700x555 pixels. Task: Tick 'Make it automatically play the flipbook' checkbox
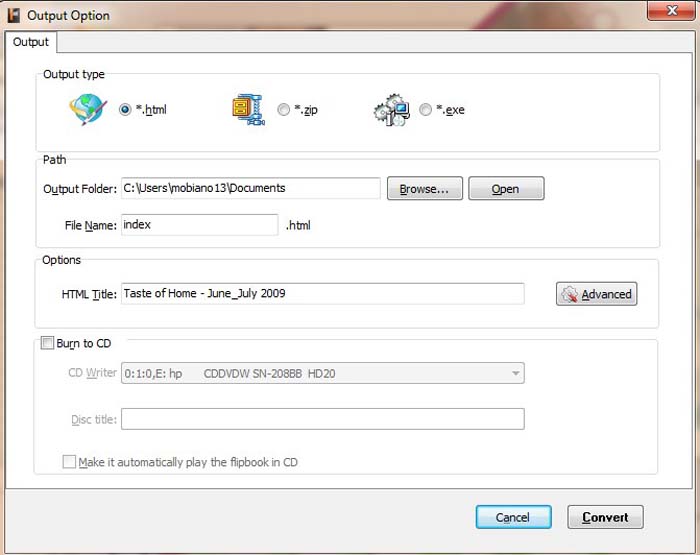[x=69, y=462]
